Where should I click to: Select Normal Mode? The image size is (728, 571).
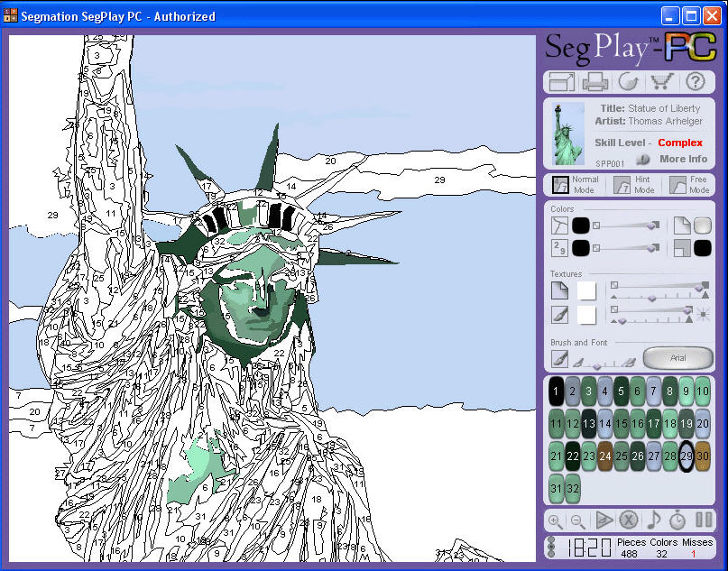576,185
